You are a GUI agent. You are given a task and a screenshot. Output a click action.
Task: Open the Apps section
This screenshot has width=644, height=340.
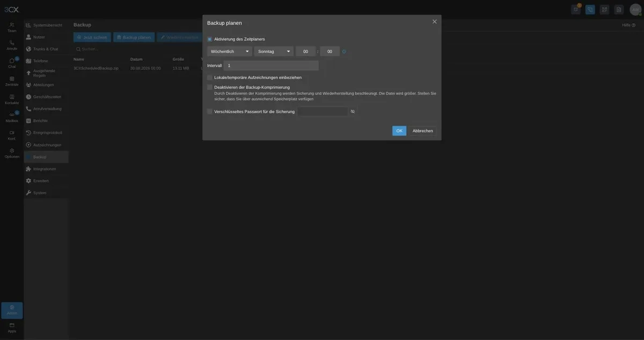(12, 328)
